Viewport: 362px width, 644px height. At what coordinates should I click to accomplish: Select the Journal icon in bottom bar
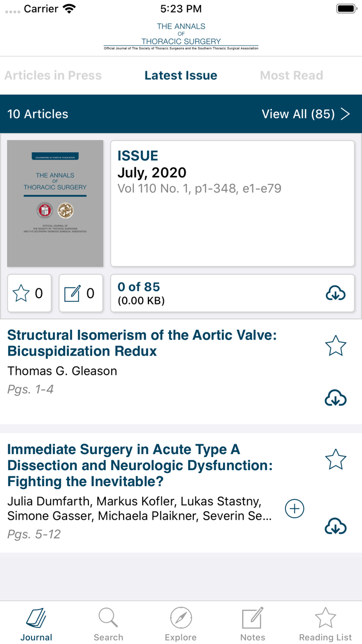36,623
